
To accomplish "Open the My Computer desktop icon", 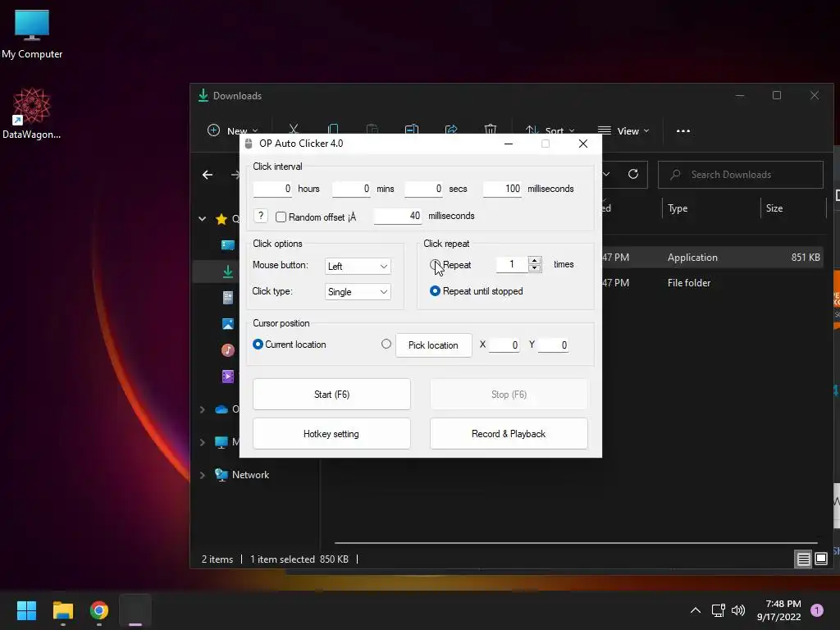I will [x=32, y=34].
